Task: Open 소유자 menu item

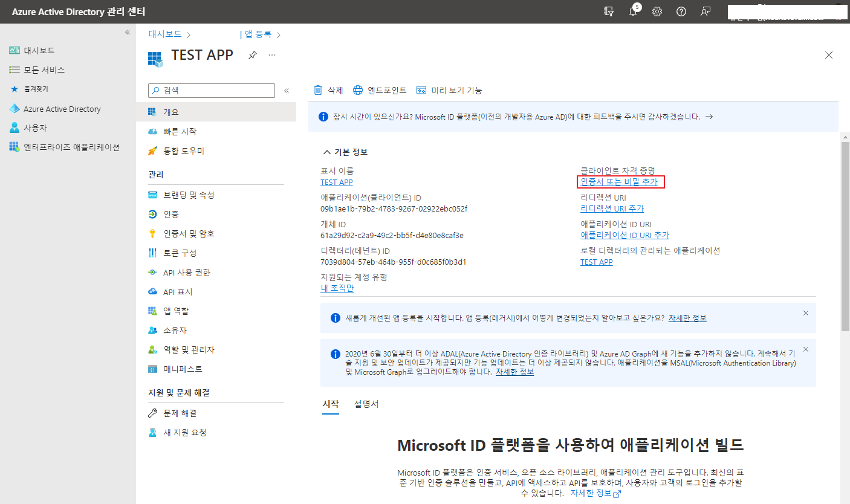Action: 216,331
